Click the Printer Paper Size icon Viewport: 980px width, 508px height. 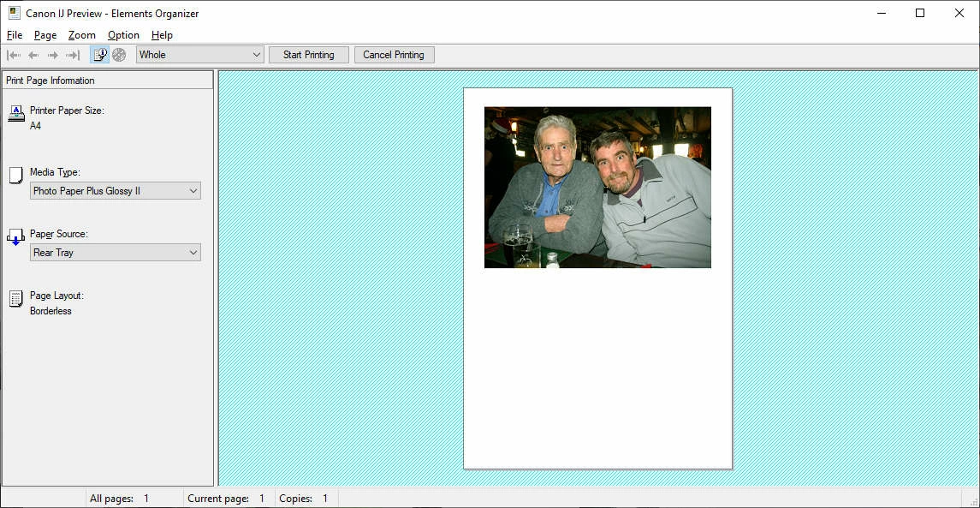tap(16, 114)
